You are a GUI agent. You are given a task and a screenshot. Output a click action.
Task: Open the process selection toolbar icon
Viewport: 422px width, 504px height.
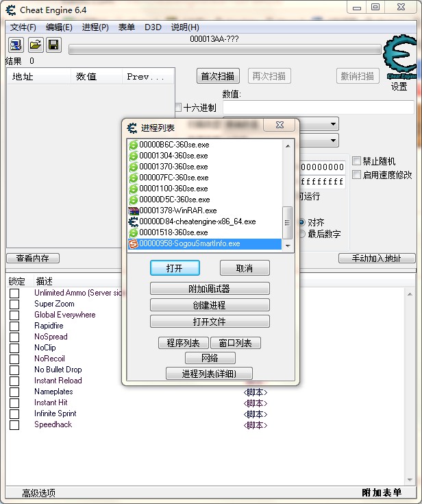click(16, 45)
